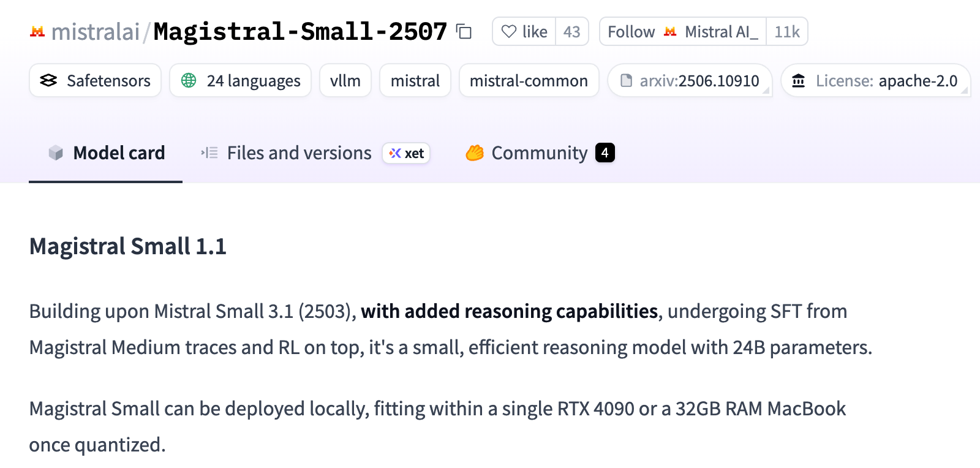Switch to the Community tab
The height and width of the screenshot is (468, 980).
point(540,153)
